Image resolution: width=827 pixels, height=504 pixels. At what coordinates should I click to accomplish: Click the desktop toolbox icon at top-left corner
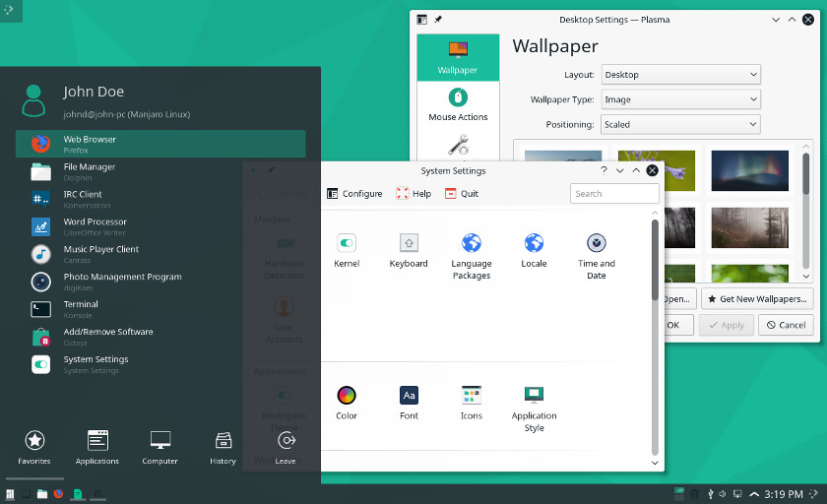tap(9, 10)
